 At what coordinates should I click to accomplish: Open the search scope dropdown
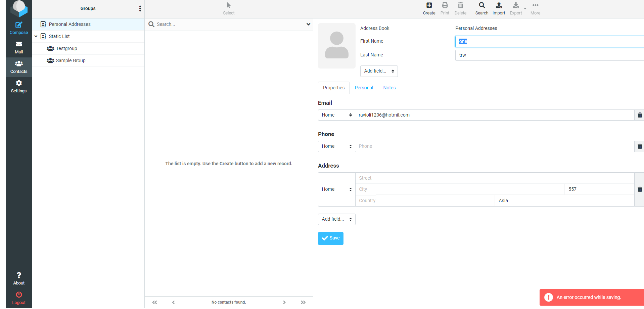[x=308, y=24]
